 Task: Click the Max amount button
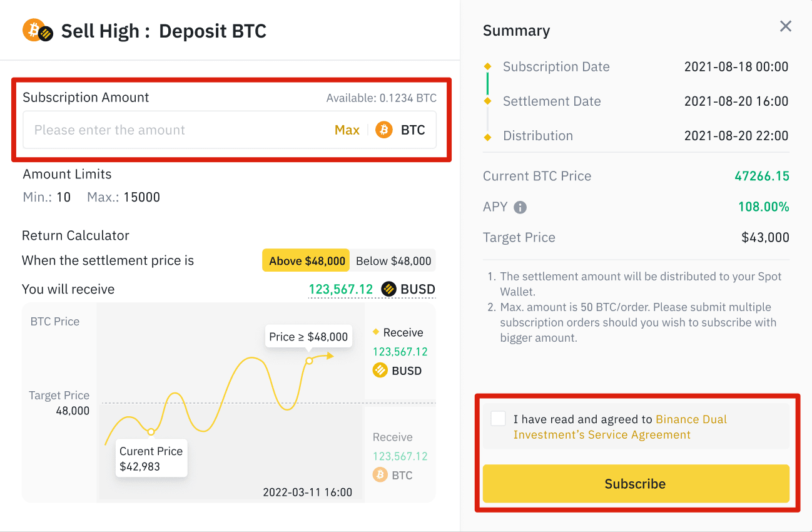[347, 130]
